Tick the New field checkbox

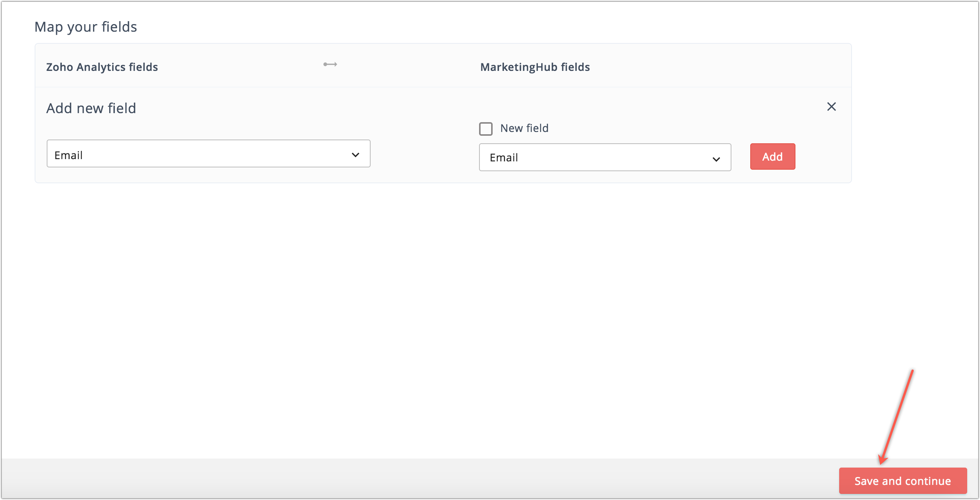pos(485,129)
